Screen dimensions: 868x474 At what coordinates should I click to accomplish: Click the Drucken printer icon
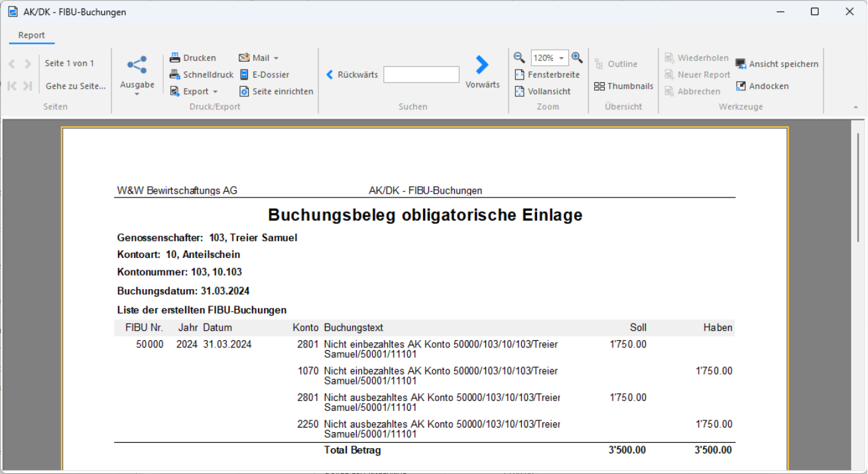click(x=175, y=58)
